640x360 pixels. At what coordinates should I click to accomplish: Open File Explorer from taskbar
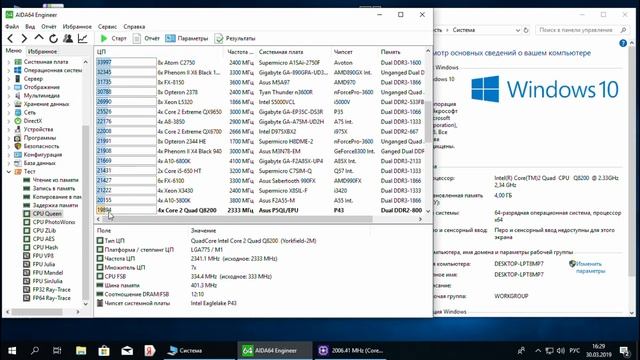(x=81, y=350)
